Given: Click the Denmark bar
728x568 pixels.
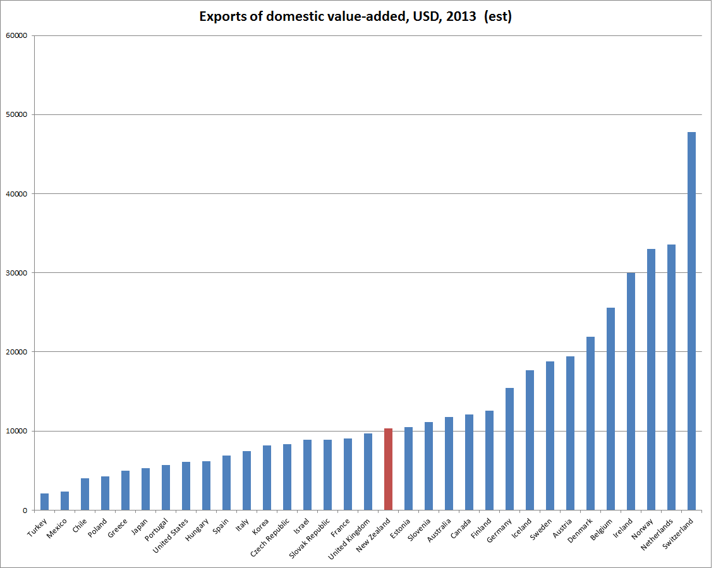Looking at the screenshot, I should click(590, 423).
